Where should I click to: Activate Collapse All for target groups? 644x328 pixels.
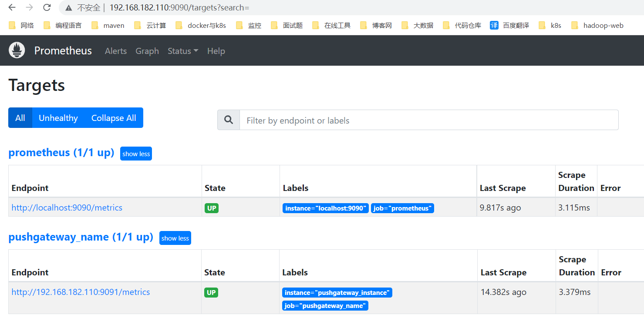click(113, 117)
